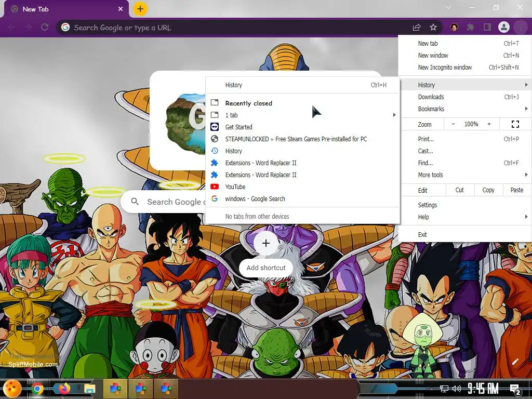Click the three-dot Chrome menu button
This screenshot has height=399, width=532.
pyautogui.click(x=521, y=27)
